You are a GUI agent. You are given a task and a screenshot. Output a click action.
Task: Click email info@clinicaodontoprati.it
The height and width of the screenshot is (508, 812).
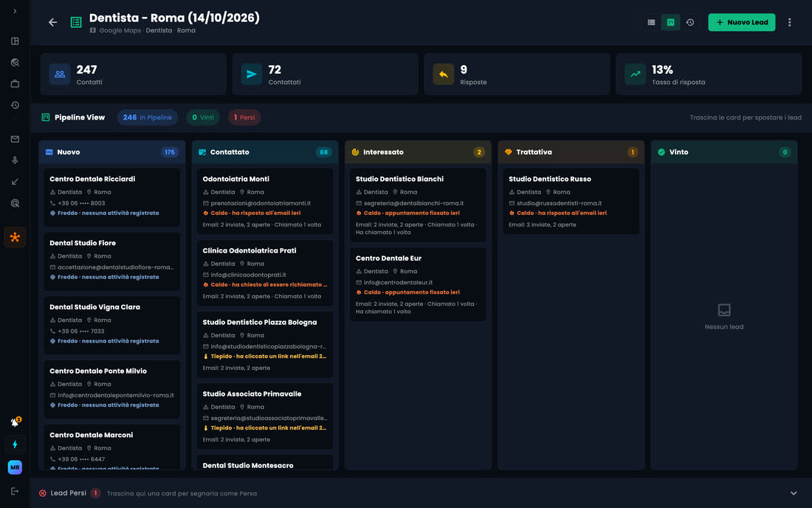(x=248, y=275)
